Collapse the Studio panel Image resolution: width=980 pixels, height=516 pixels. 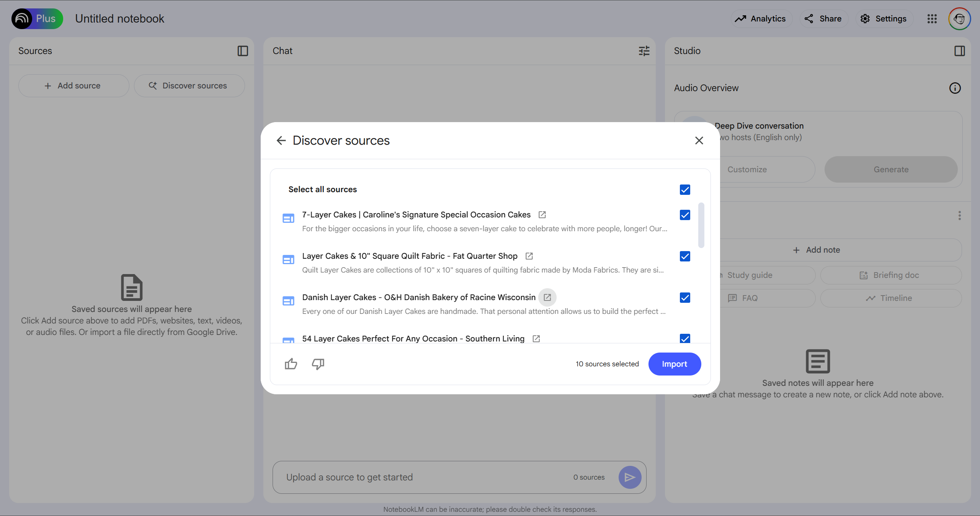coord(959,51)
